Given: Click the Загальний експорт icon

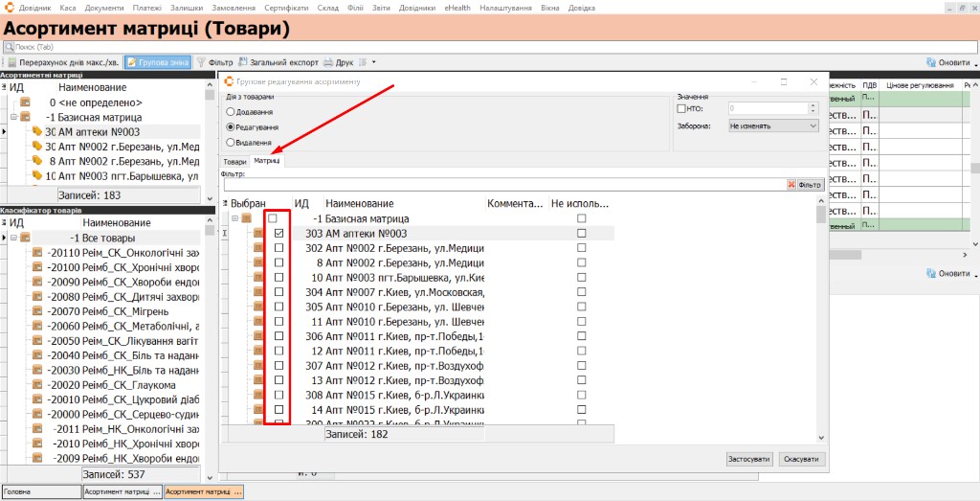Looking at the screenshot, I should pyautogui.click(x=242, y=62).
